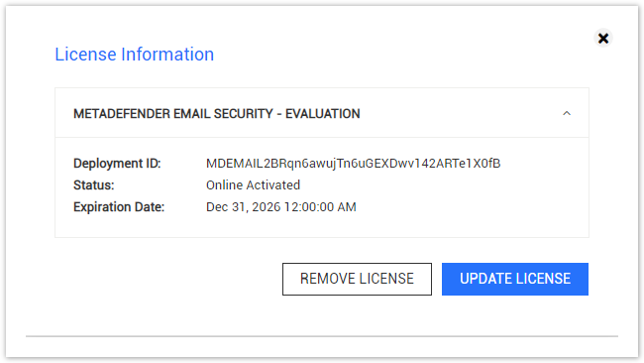The width and height of the screenshot is (644, 363).
Task: Click the Deployment ID label
Action: tap(117, 164)
